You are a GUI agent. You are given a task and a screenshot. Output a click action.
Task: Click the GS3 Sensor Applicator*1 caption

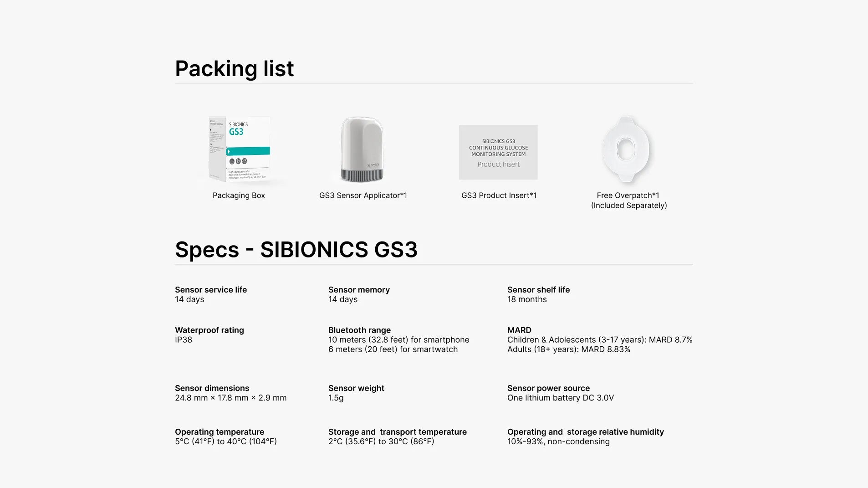(x=363, y=195)
